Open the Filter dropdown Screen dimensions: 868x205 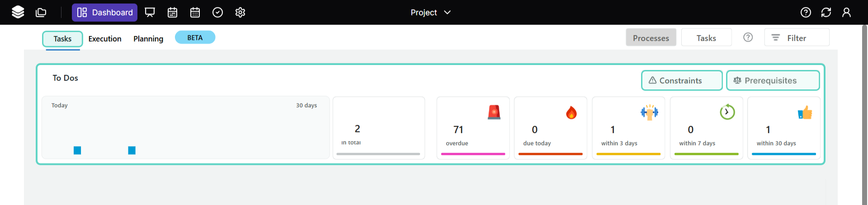point(797,38)
